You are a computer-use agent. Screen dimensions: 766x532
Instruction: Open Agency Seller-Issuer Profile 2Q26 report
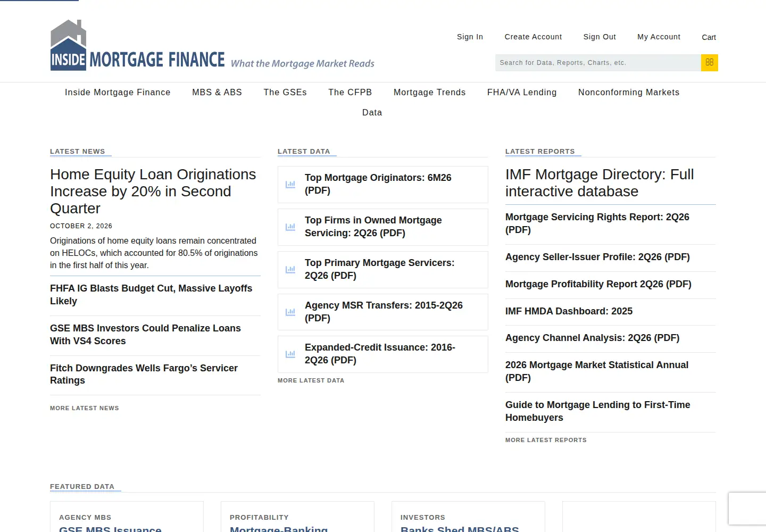(x=597, y=257)
